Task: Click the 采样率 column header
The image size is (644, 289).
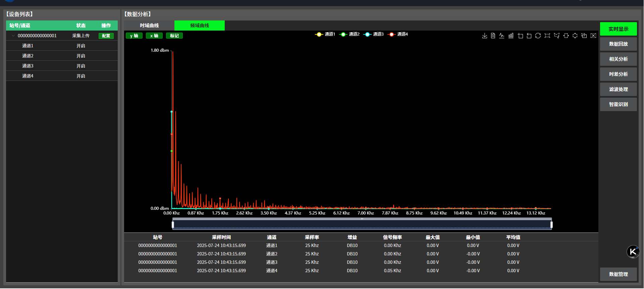Action: pyautogui.click(x=312, y=237)
